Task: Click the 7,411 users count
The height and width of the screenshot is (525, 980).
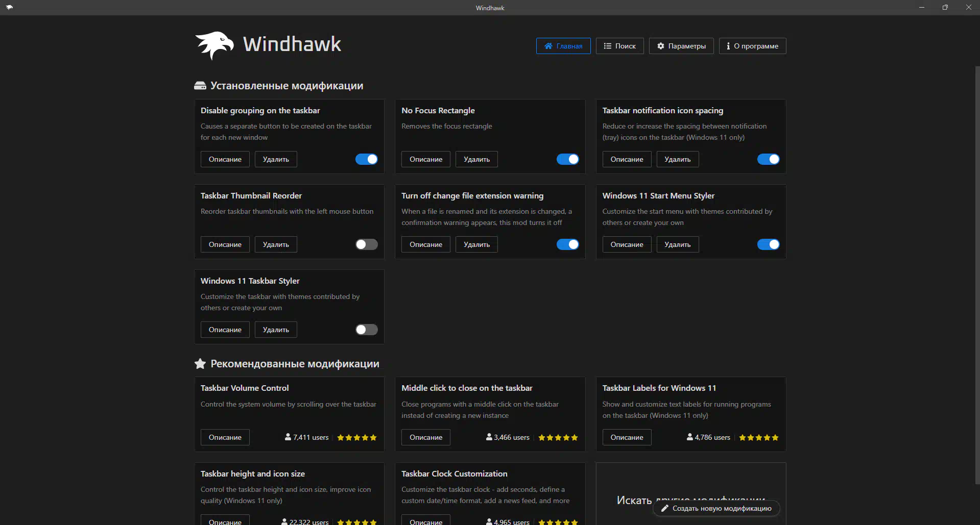Action: (x=311, y=437)
